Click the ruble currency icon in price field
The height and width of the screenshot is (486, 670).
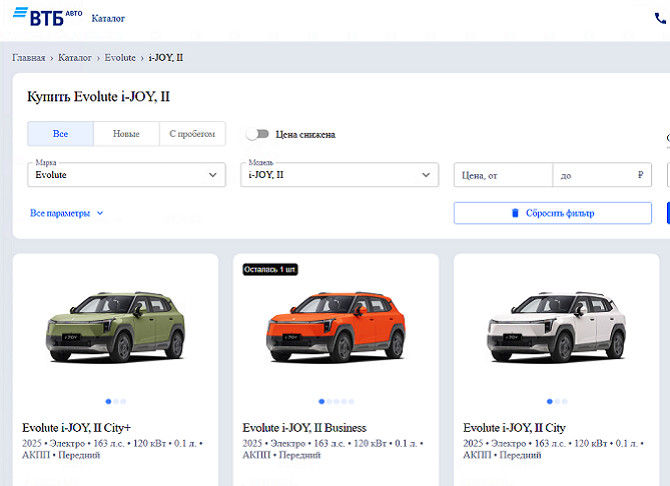[x=640, y=175]
